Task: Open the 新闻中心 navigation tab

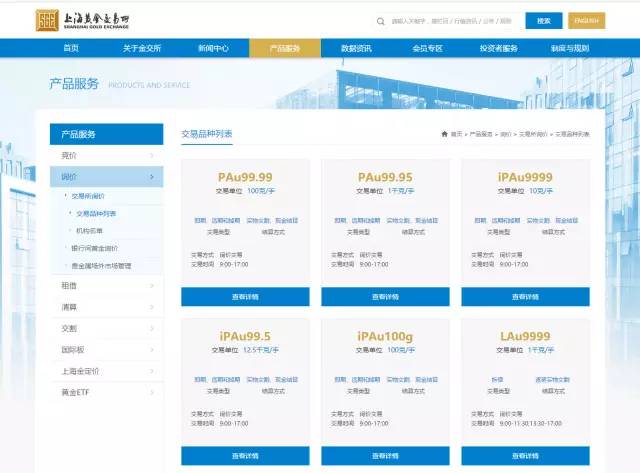Action: [213, 48]
